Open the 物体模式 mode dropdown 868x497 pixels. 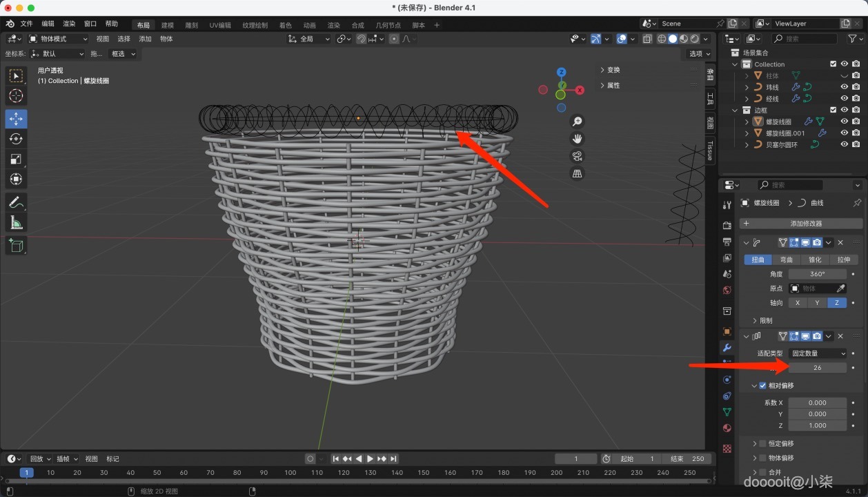(x=58, y=39)
